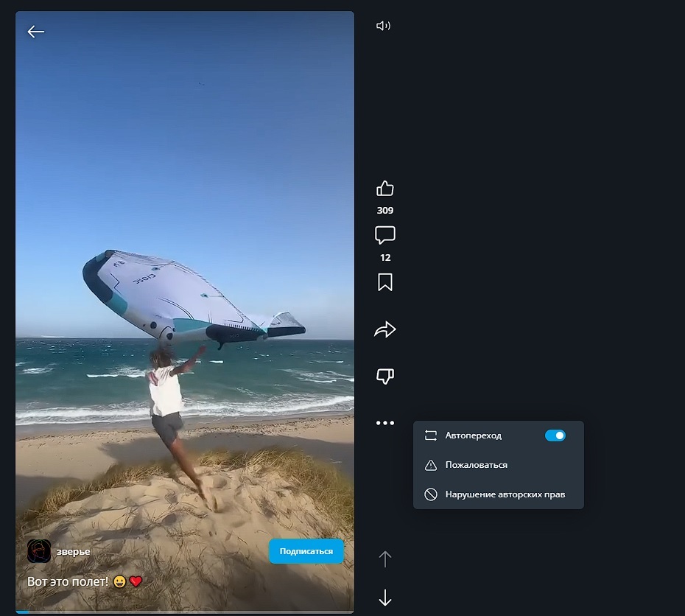Click the video caption Вот это полет!
This screenshot has width=685, height=616.
68,581
